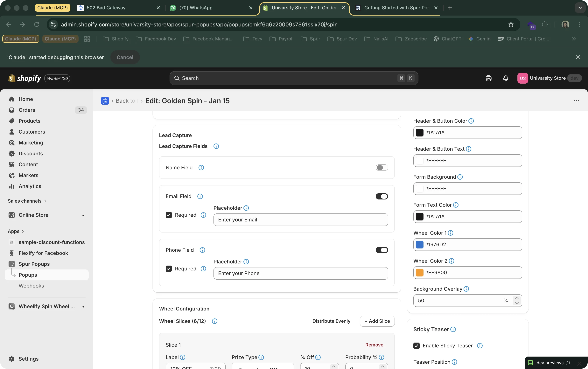Click the Wheel Color 1 blue swatch

tap(419, 244)
